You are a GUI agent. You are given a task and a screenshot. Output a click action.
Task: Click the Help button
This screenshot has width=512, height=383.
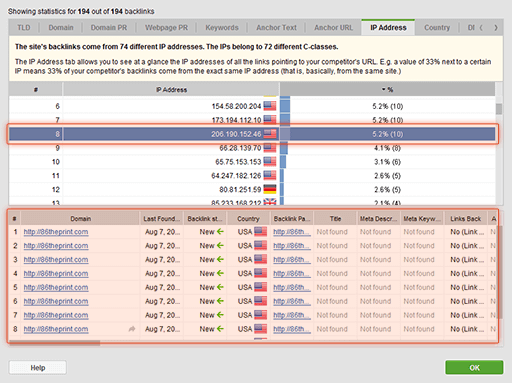[38, 368]
